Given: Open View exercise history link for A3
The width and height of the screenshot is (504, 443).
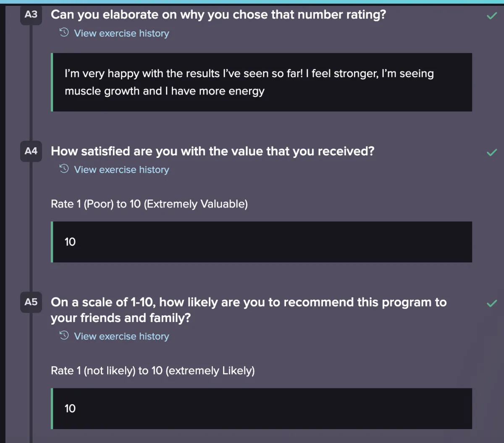Looking at the screenshot, I should tap(121, 33).
